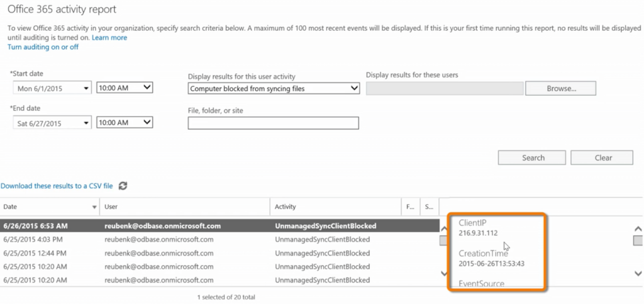The width and height of the screenshot is (644, 304).
Task: Select the 6/26/2015 6:53 AM row
Action: pos(219,226)
